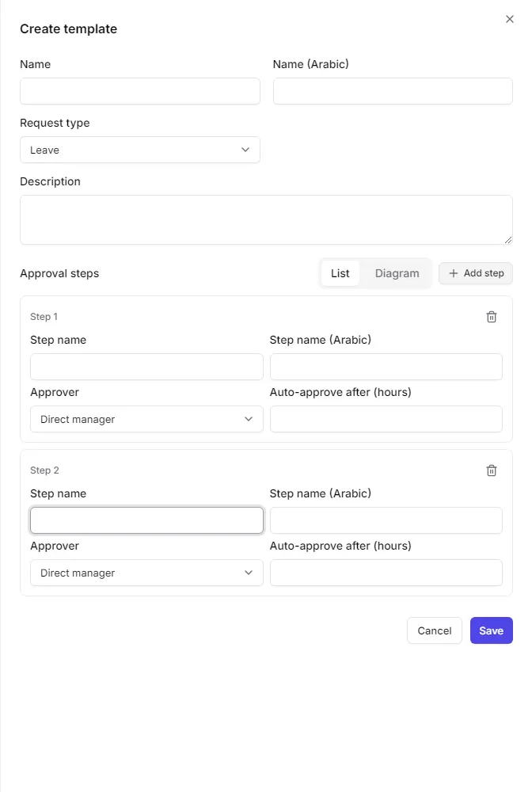Image resolution: width=532 pixels, height=792 pixels.
Task: Click Step 1 Step name field
Action: (146, 367)
